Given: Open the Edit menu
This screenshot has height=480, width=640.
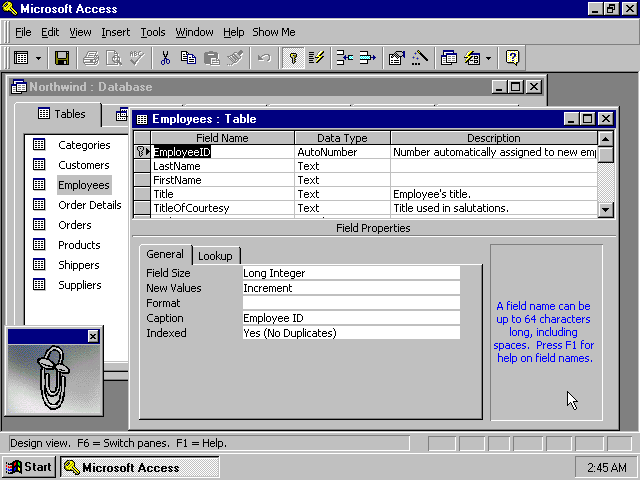Looking at the screenshot, I should [x=50, y=32].
